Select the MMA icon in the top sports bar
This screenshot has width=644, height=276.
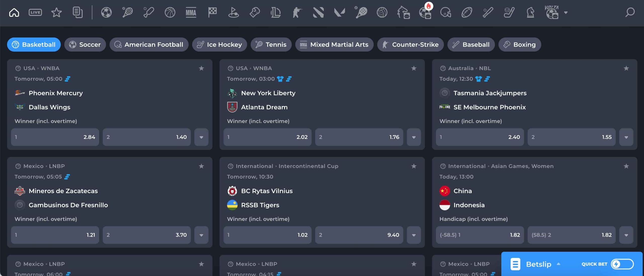coord(191,12)
